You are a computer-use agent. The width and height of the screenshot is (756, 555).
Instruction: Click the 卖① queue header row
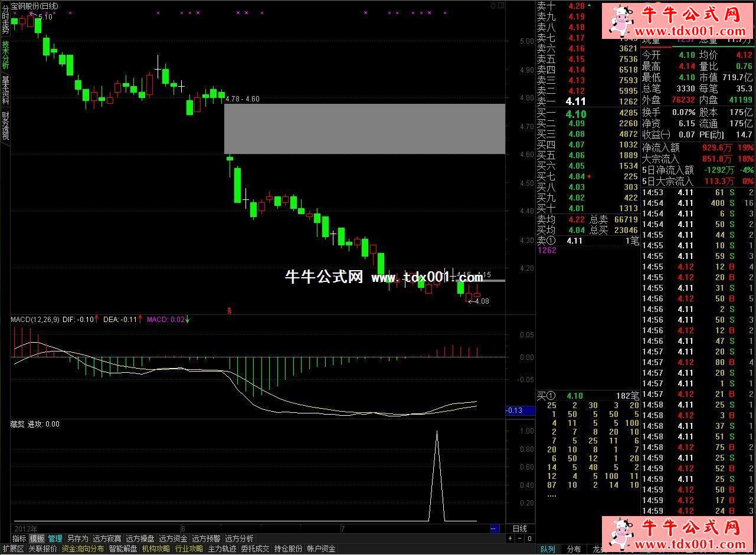pos(588,241)
